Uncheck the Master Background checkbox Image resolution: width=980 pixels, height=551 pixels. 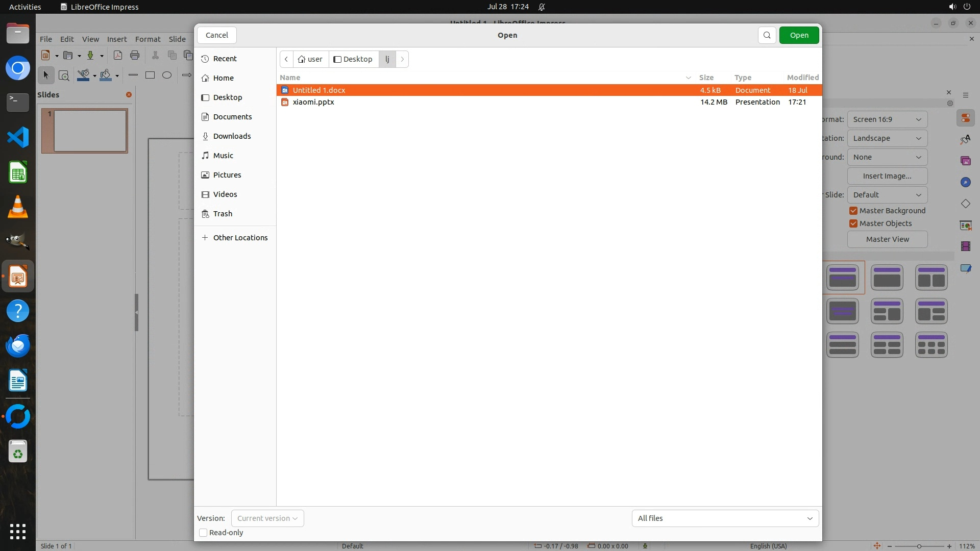[x=853, y=211]
